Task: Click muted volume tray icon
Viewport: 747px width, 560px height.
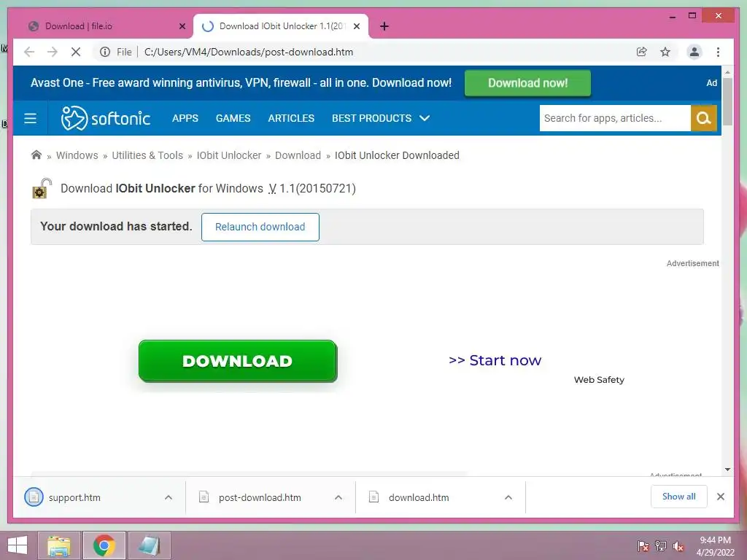Action: pyautogui.click(x=678, y=546)
